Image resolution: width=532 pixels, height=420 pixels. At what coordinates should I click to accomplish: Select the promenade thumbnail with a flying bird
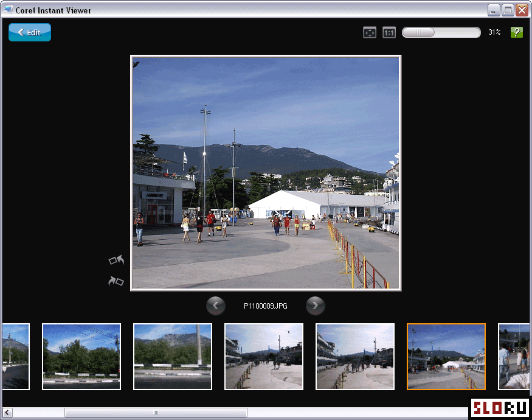(x=264, y=357)
